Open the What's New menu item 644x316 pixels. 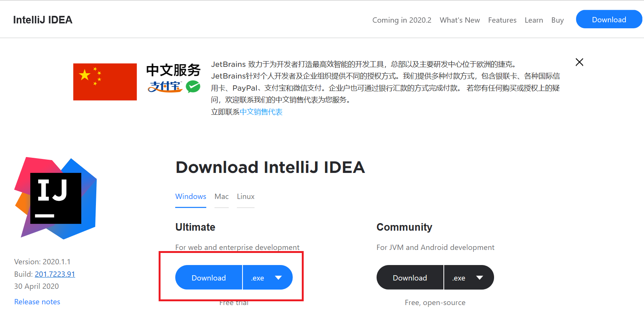(x=460, y=20)
